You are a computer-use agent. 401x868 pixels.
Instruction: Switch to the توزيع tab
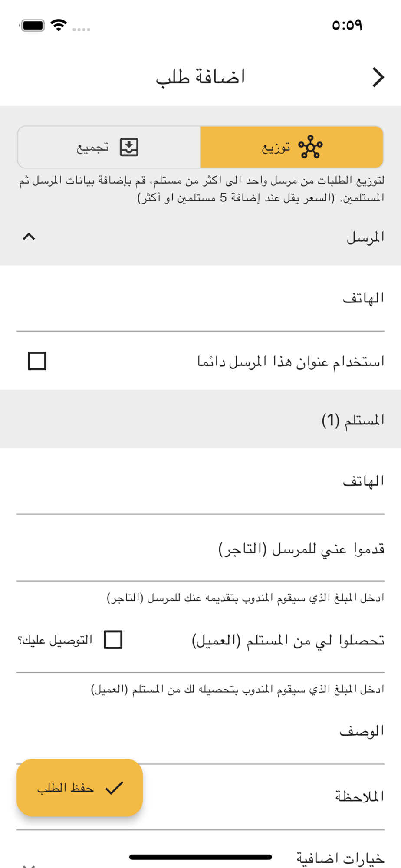pos(292,147)
